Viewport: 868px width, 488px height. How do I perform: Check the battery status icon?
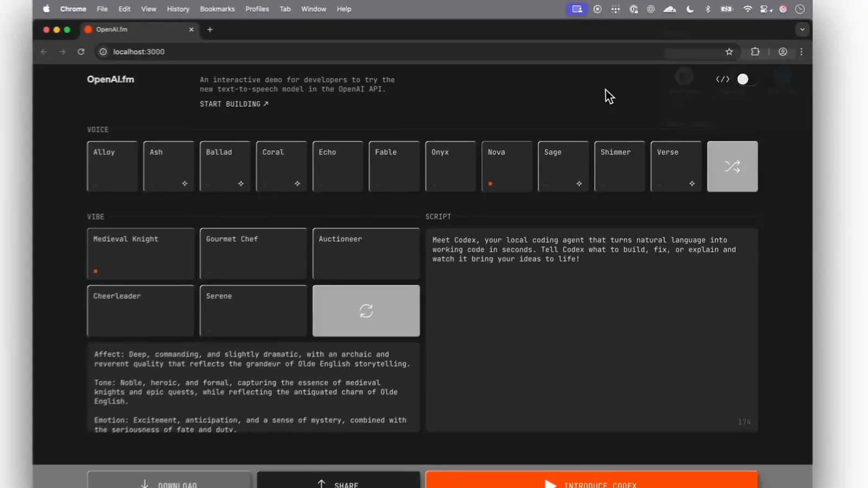pyautogui.click(x=726, y=9)
